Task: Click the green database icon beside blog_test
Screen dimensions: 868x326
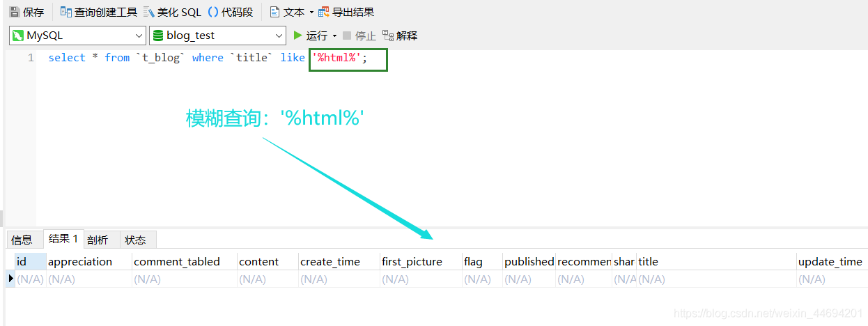Action: [x=158, y=36]
